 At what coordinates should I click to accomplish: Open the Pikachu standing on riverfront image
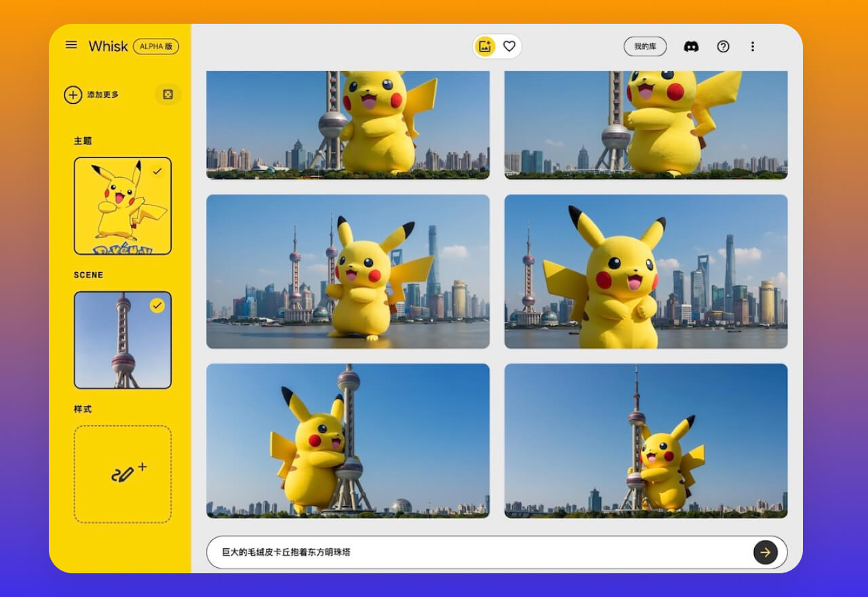pyautogui.click(x=348, y=271)
